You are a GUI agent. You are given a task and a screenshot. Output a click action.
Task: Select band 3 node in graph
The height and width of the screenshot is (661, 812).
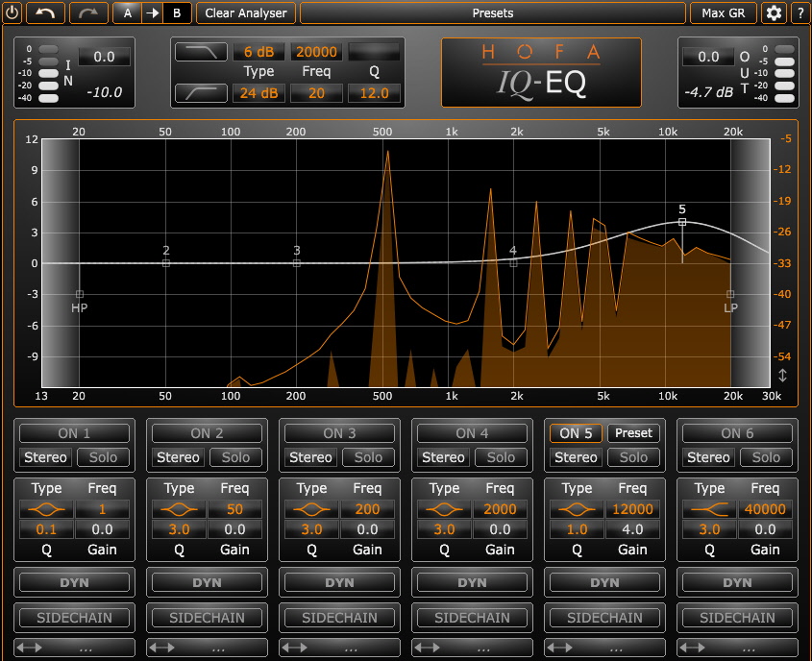(297, 263)
